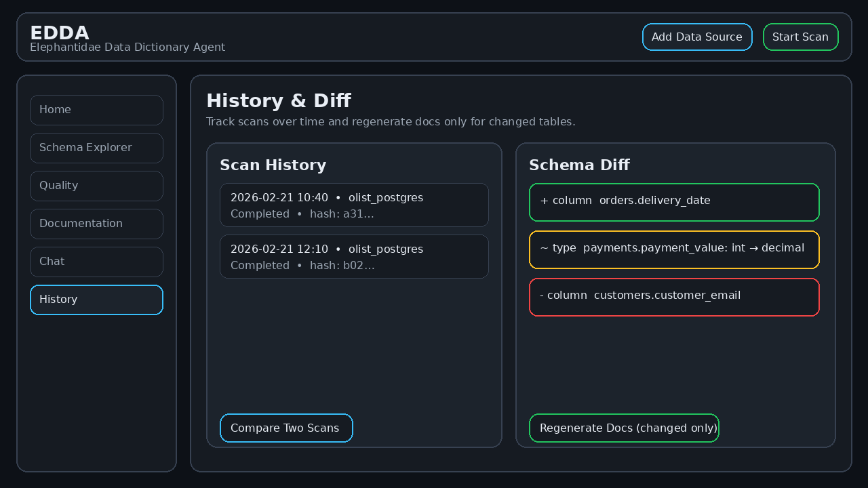Image resolution: width=868 pixels, height=488 pixels.
Task: Select the 12:10 olist_postgres scan entry
Action: tap(354, 256)
